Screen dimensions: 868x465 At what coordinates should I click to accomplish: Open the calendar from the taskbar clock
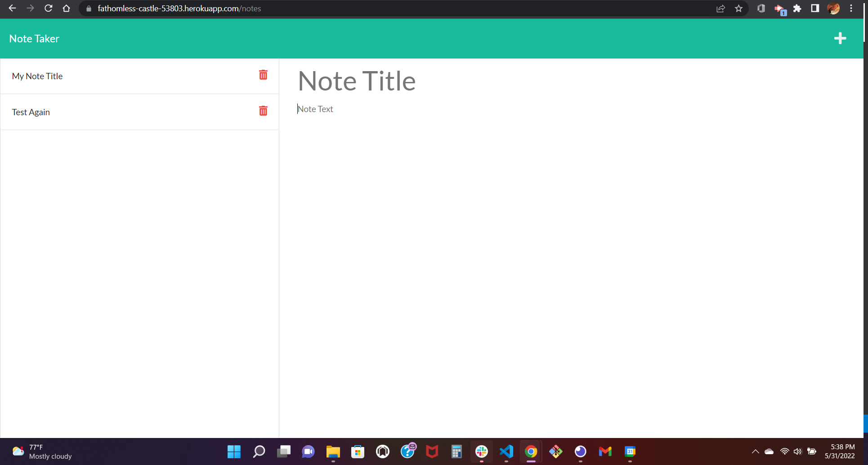pyautogui.click(x=840, y=451)
